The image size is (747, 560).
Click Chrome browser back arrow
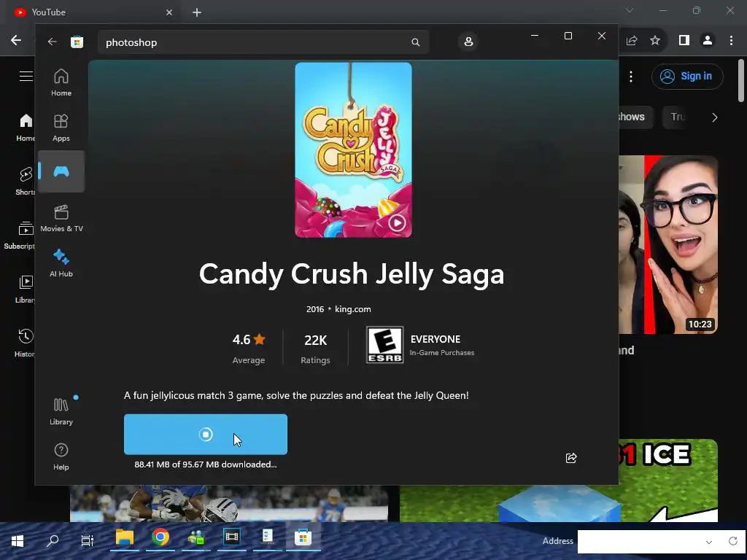(x=16, y=41)
